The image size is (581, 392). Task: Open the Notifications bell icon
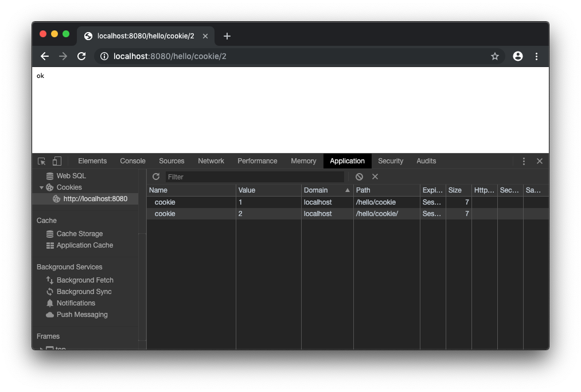point(50,303)
